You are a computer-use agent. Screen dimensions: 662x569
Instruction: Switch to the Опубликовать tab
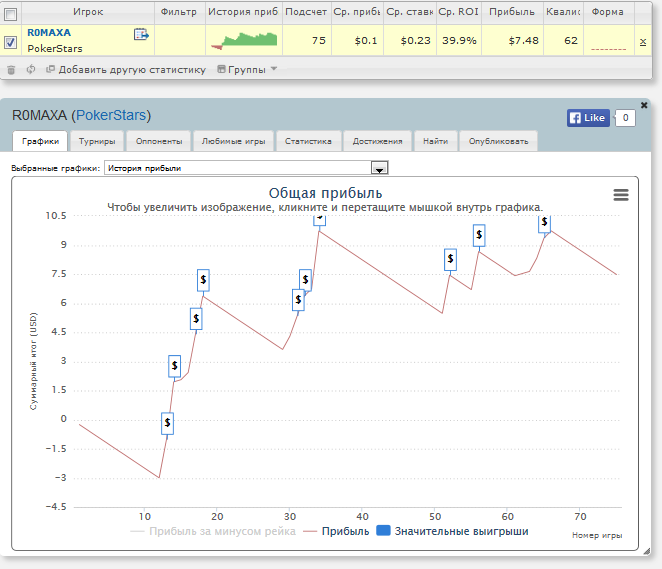click(498, 141)
